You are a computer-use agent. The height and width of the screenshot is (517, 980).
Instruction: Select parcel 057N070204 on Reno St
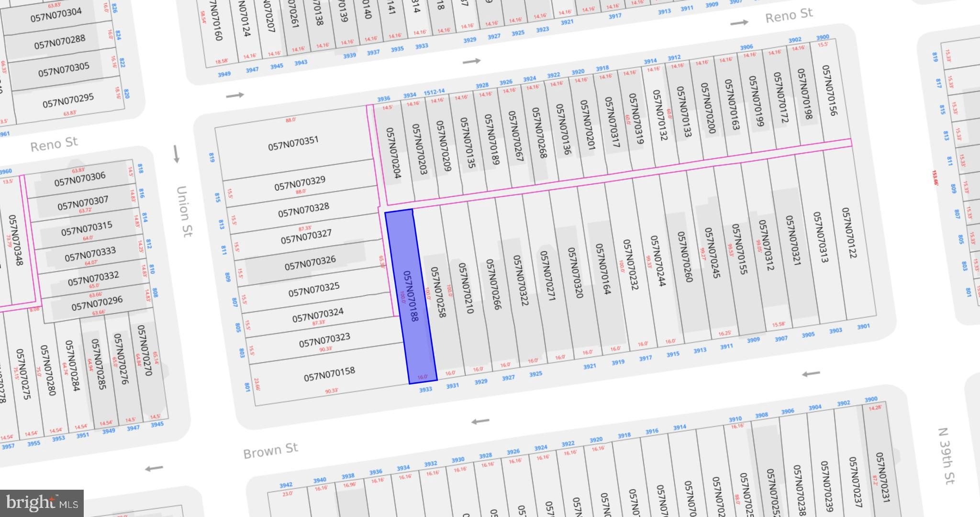393,153
